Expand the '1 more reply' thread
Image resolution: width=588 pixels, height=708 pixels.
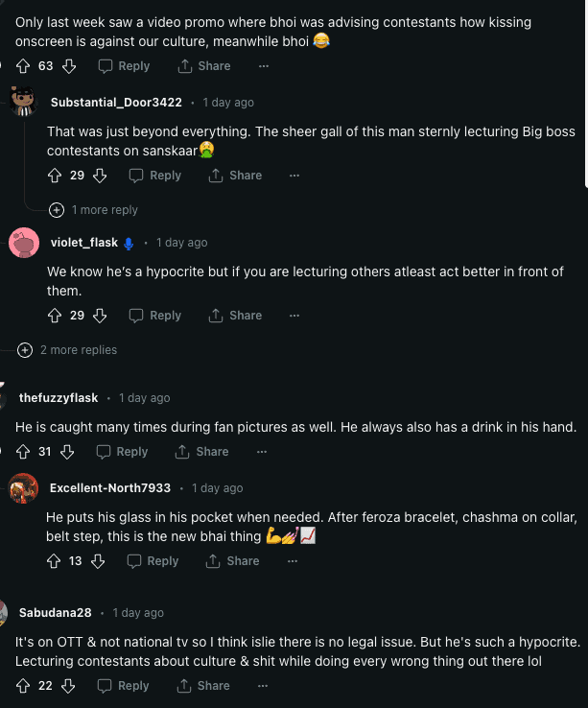94,210
